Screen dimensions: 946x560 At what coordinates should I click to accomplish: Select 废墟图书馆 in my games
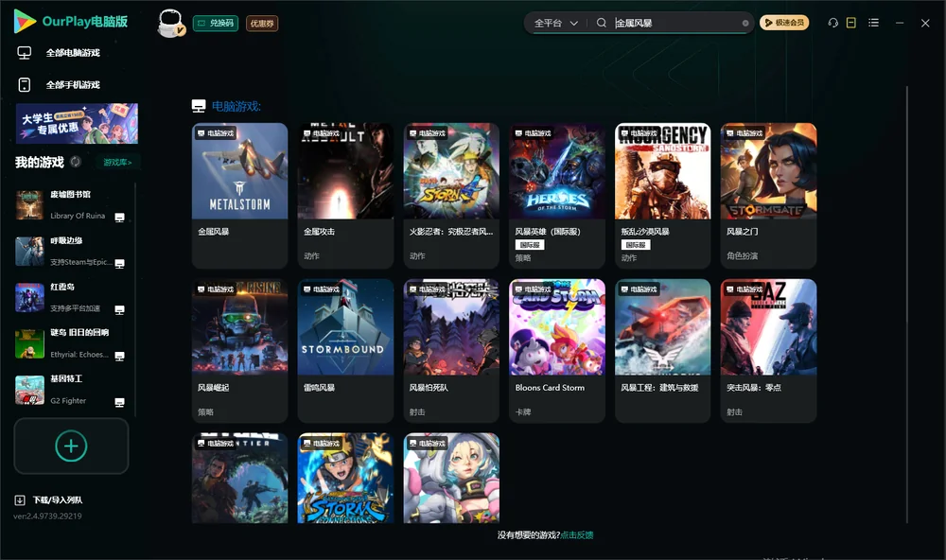point(71,205)
